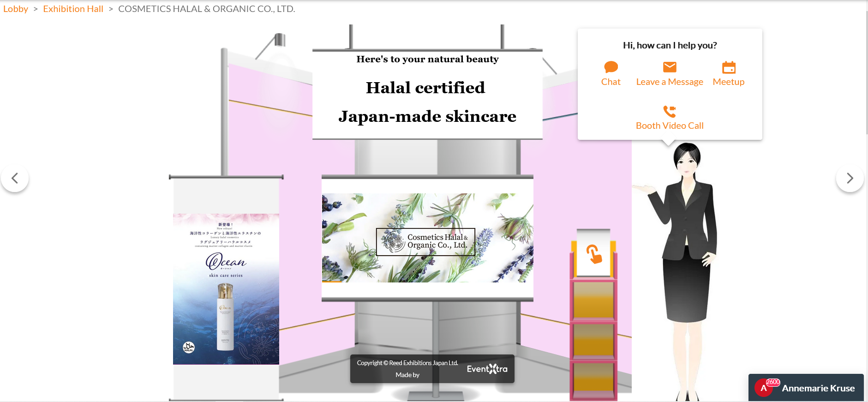Click the red 'A' user avatar with 2600 badge
868x402 pixels.
point(764,388)
